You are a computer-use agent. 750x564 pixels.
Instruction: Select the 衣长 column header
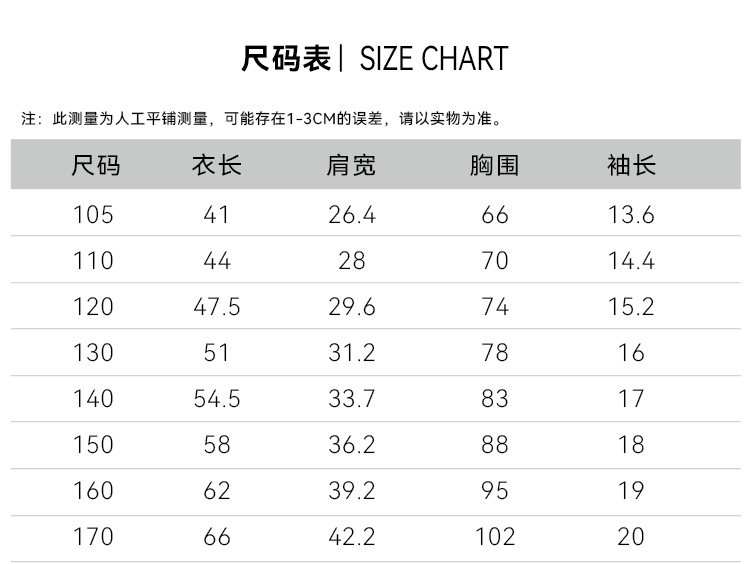[x=216, y=165]
